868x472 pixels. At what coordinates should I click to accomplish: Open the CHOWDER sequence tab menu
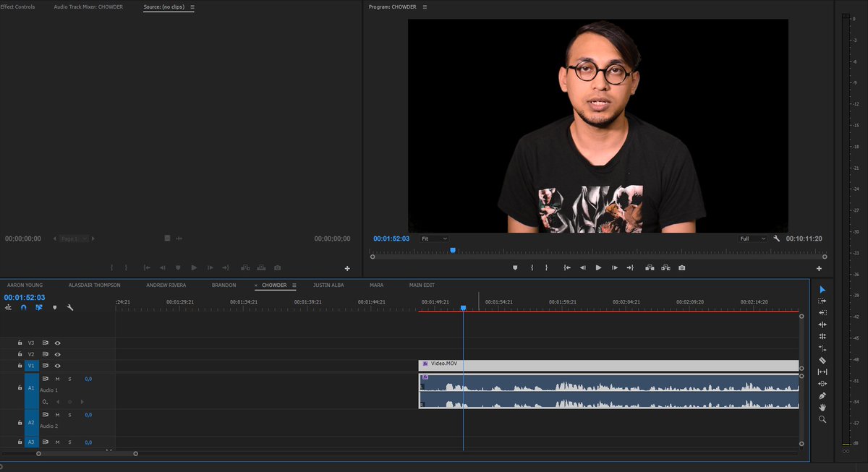coord(294,285)
